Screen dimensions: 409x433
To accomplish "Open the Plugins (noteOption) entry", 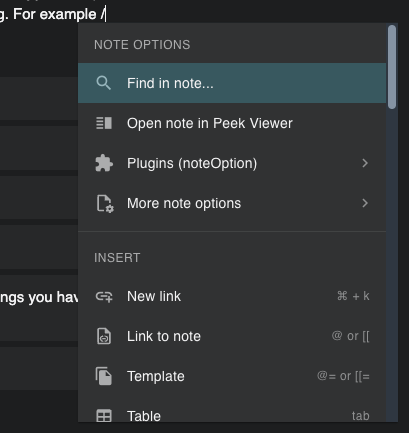I will coord(192,163).
